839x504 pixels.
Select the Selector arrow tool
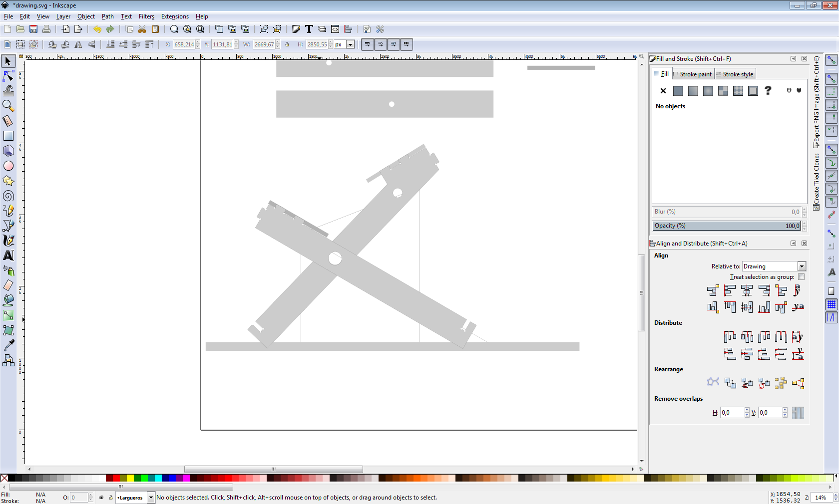8,61
